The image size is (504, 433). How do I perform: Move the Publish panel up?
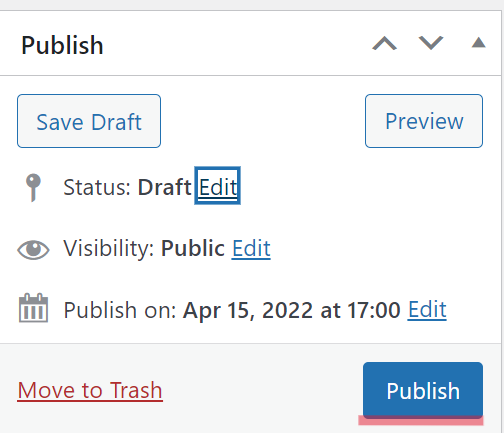384,43
